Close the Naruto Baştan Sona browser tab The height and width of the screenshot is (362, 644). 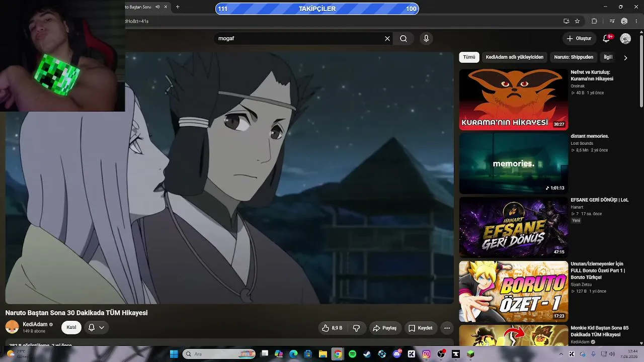coord(166,7)
